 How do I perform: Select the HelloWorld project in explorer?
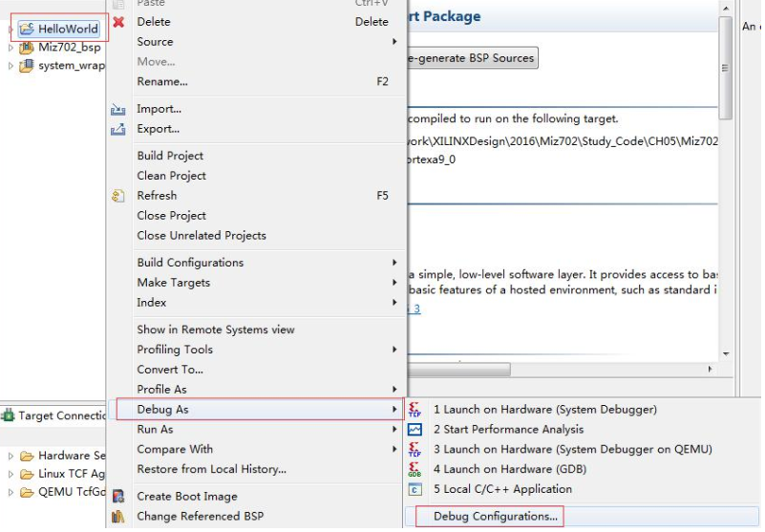click(x=68, y=30)
